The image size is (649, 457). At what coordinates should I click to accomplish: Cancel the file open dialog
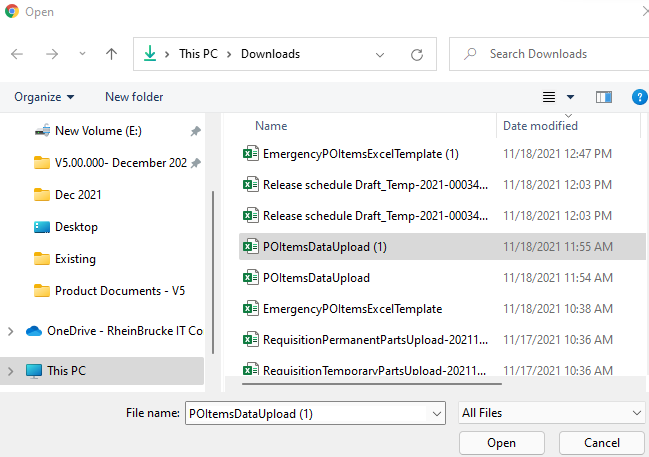click(601, 443)
